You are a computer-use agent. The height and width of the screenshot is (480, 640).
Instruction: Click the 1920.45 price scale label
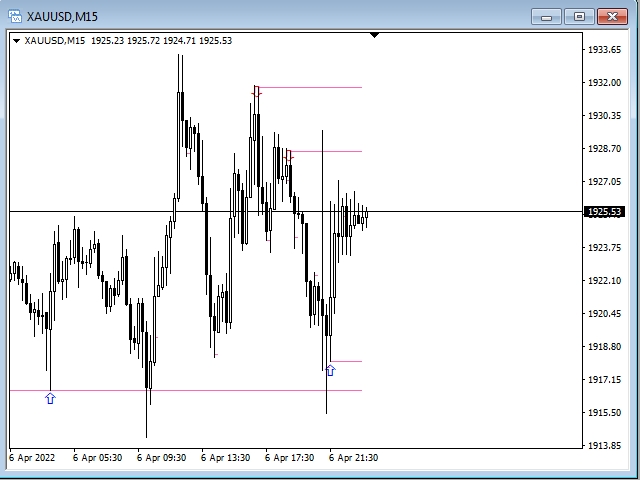604,313
